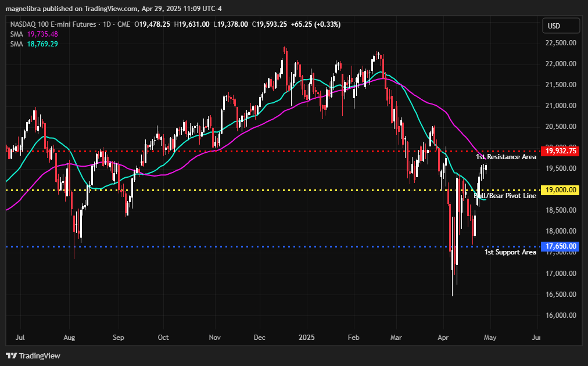This screenshot has height=366, width=588.
Task: Click the low value L19,378.00
Action: click(x=231, y=24)
